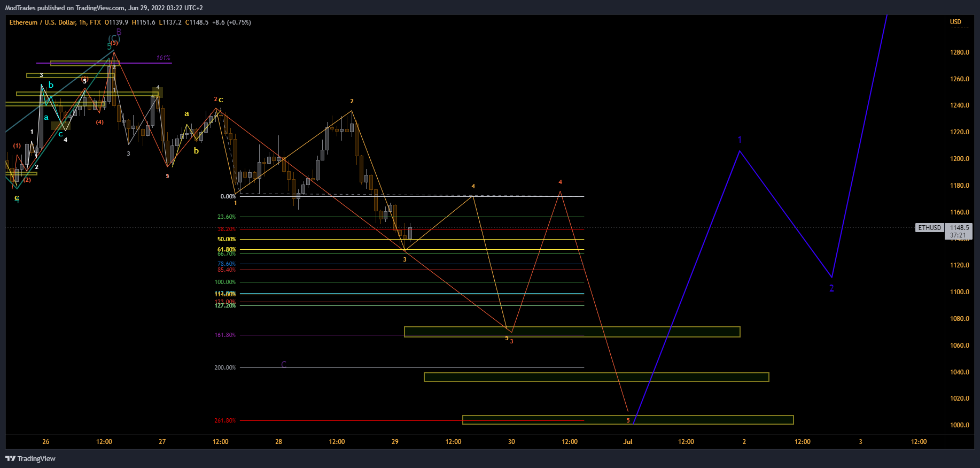Select the green zone box at 261.80% level

(628, 420)
